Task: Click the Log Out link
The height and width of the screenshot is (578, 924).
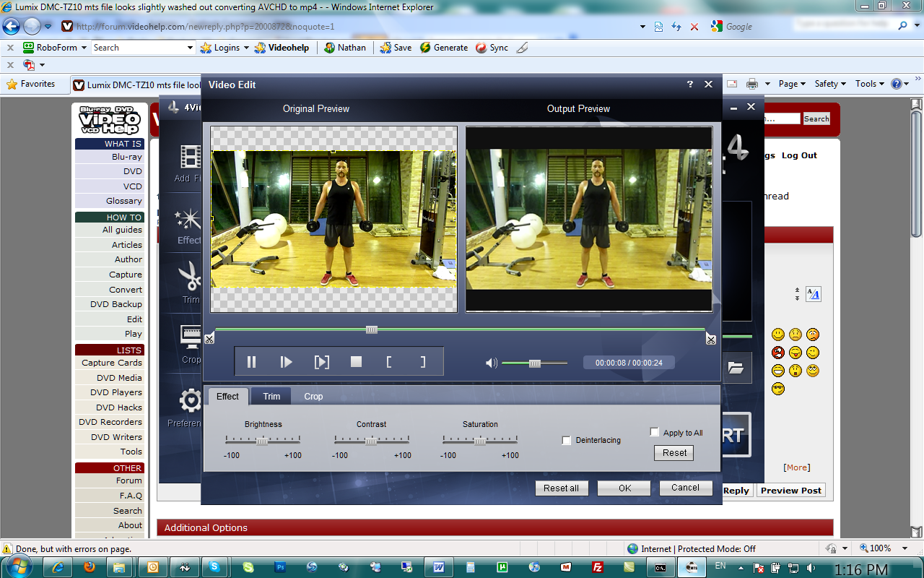Action: [x=799, y=155]
